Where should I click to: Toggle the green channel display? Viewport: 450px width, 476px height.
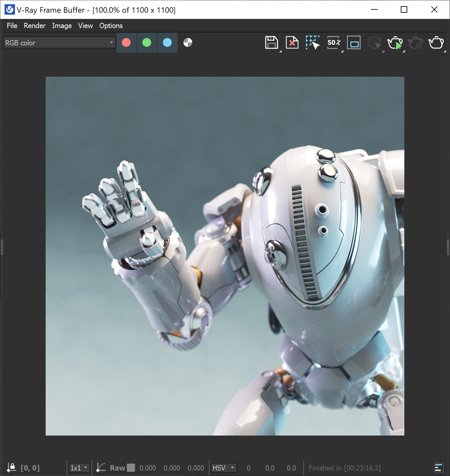tap(147, 42)
